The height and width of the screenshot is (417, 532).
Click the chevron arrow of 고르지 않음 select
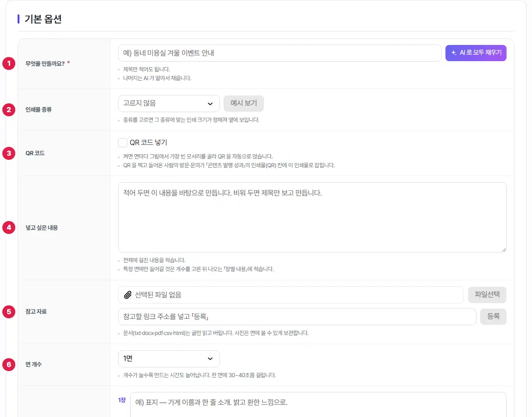tap(210, 104)
